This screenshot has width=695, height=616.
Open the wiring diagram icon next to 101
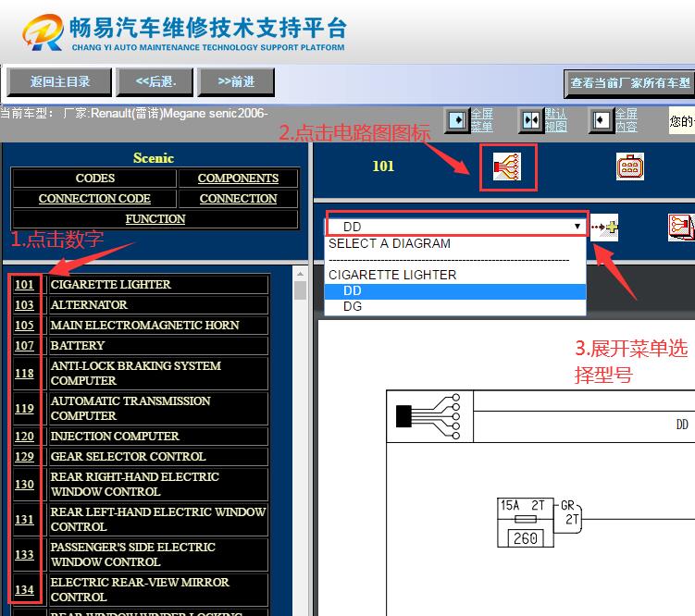tap(507, 166)
